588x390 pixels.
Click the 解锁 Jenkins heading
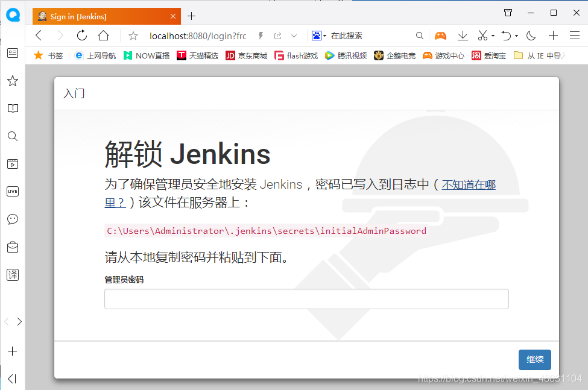click(x=188, y=154)
